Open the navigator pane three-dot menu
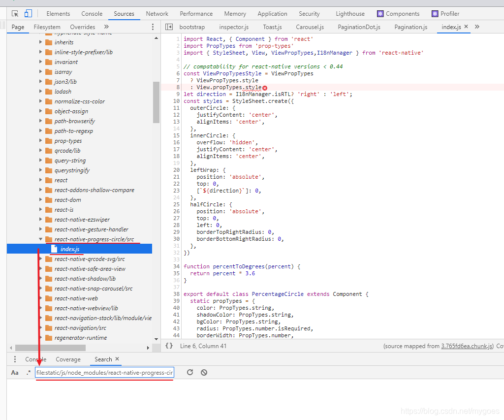This screenshot has height=420, width=504. point(153,27)
